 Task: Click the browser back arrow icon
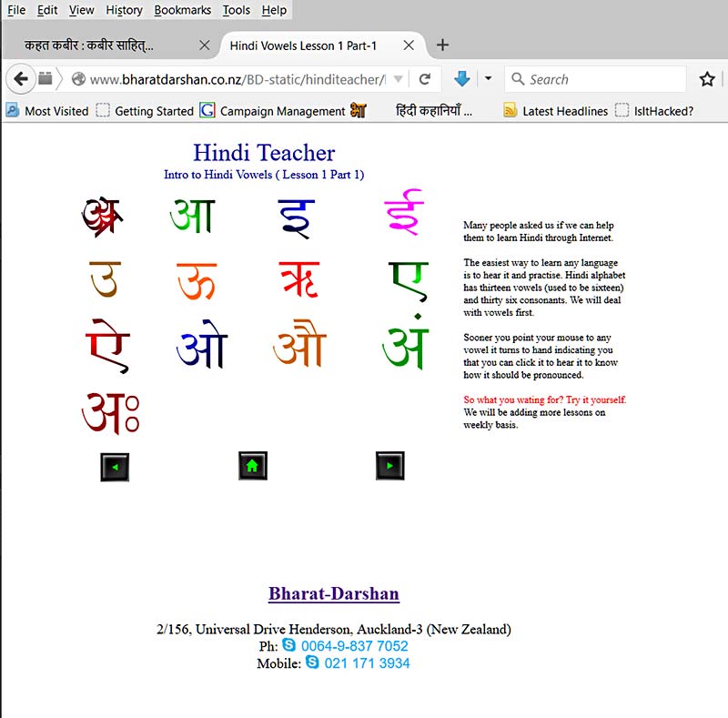point(21,79)
